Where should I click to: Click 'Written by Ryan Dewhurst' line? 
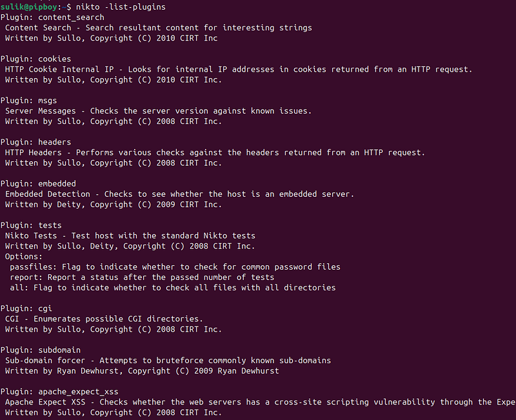tap(142, 370)
